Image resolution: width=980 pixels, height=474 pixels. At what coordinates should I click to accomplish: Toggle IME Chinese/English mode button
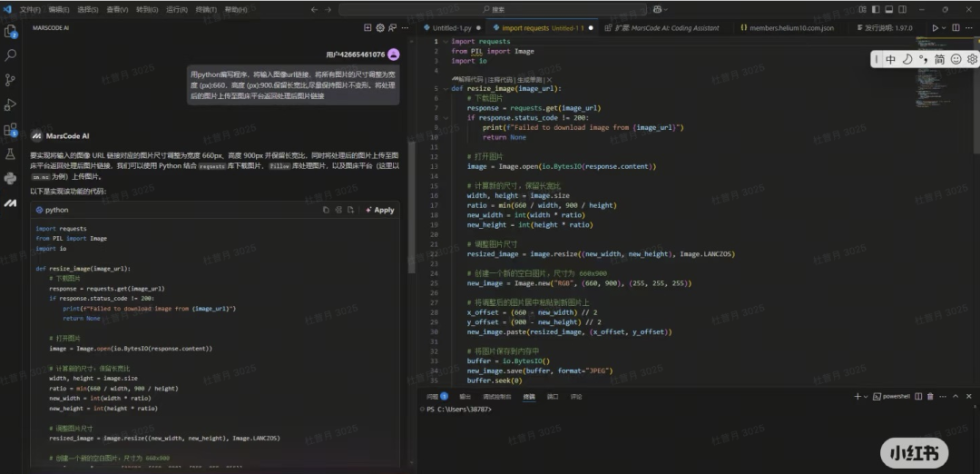coord(890,60)
